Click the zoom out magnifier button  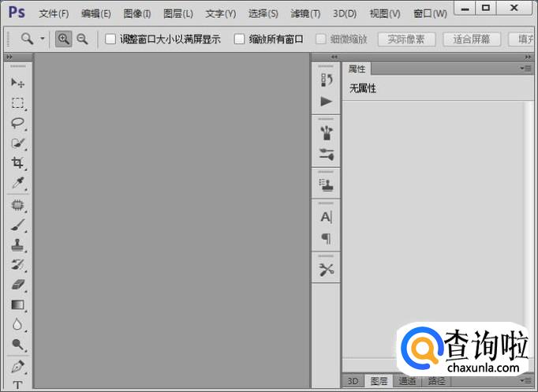(x=82, y=39)
